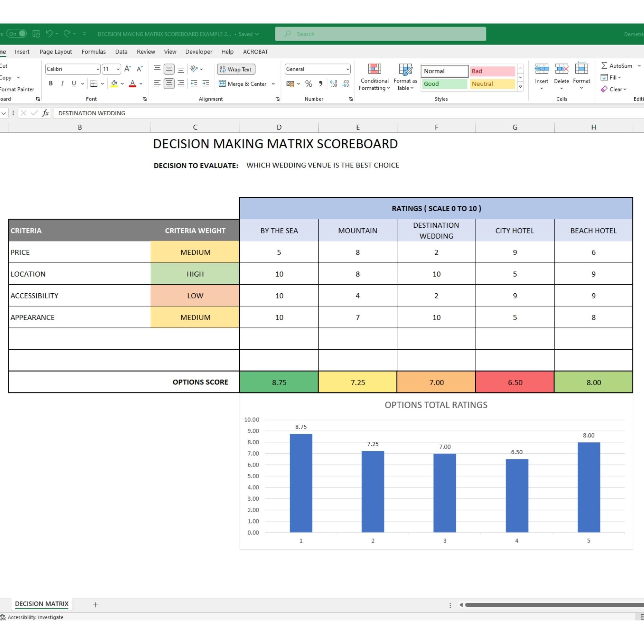Click the Undo arrow icon
This screenshot has height=644, width=644.
(49, 34)
